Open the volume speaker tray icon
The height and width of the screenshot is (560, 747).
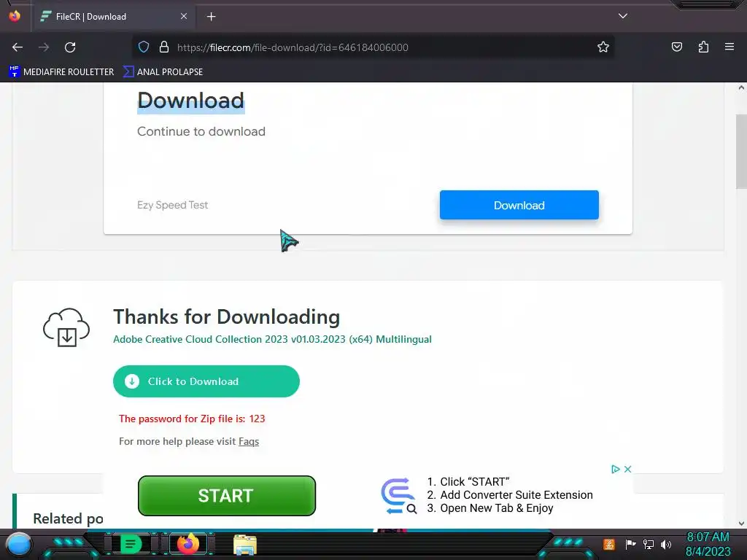(x=666, y=544)
